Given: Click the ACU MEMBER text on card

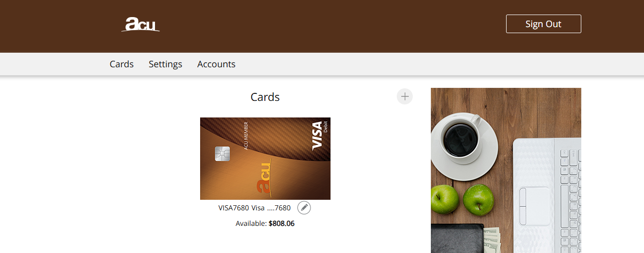Looking at the screenshot, I should point(246,136).
